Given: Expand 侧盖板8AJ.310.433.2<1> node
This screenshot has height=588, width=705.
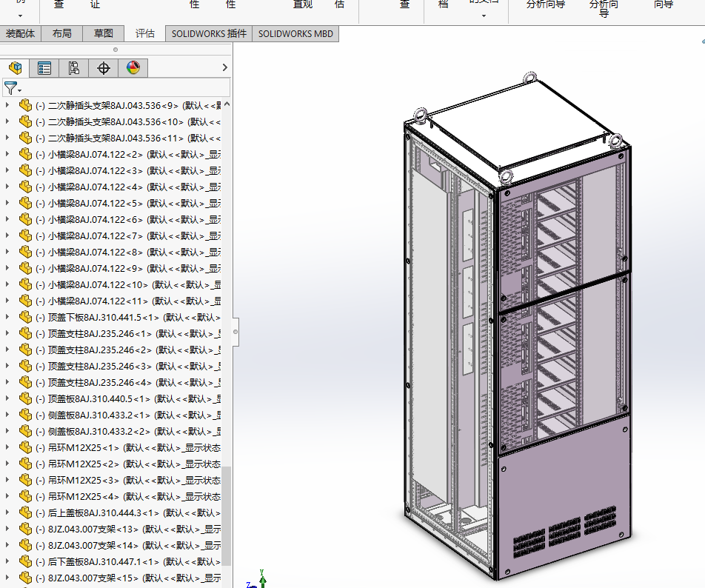Looking at the screenshot, I should point(7,415).
